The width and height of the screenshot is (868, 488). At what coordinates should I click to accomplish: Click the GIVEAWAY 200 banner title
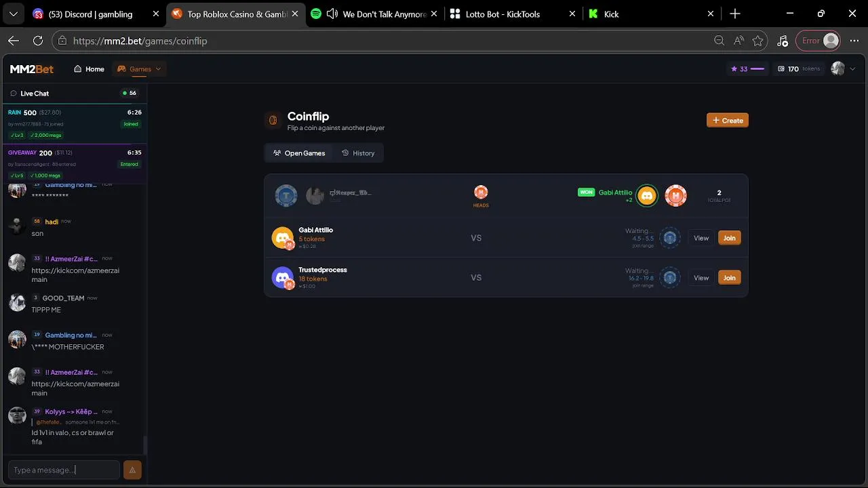tap(31, 152)
